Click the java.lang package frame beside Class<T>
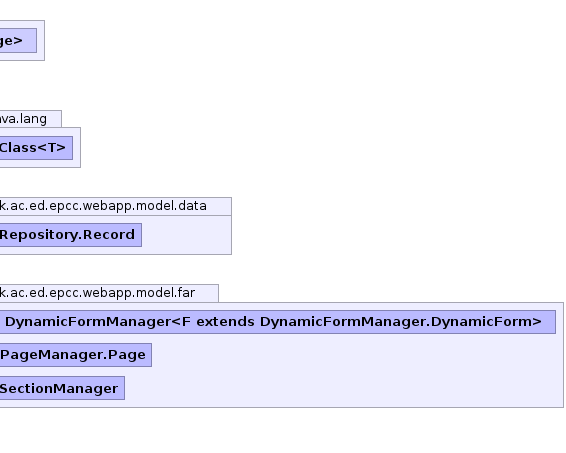The width and height of the screenshot is (566, 453). [77, 148]
